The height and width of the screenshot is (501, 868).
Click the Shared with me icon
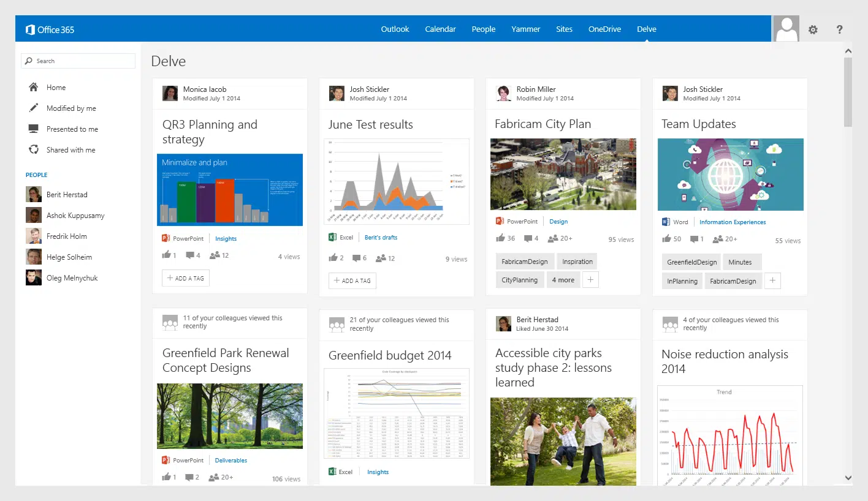coord(34,150)
